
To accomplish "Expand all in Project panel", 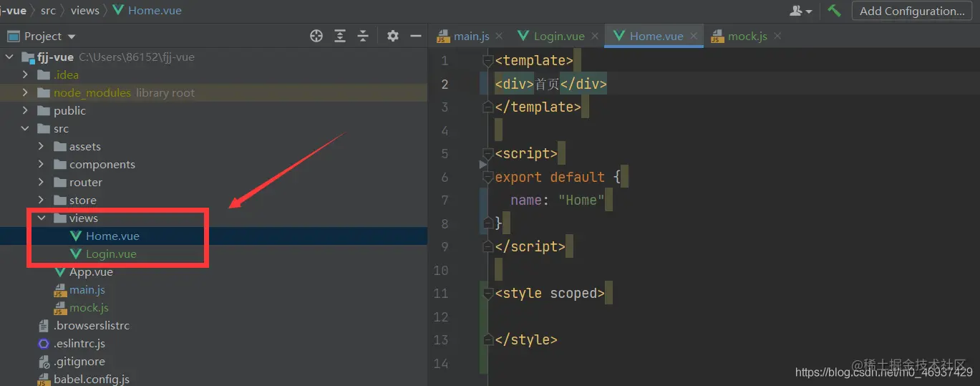I will (340, 36).
